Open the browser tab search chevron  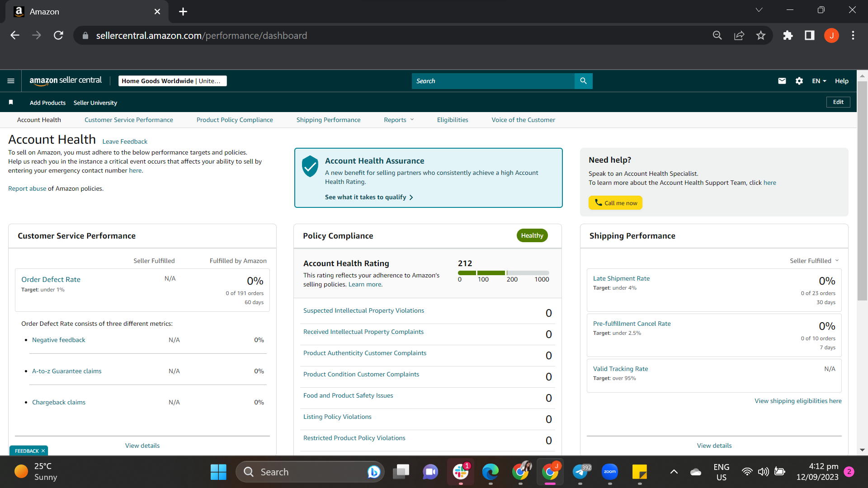(x=759, y=10)
